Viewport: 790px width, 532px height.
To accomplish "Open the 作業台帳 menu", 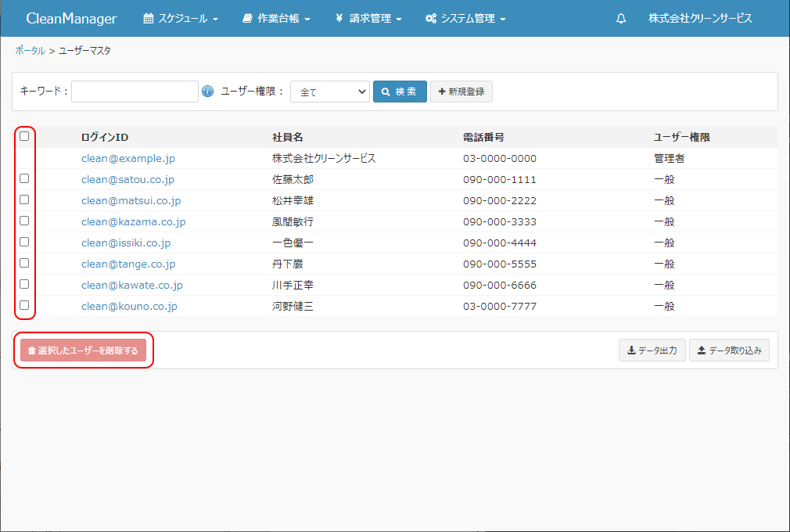I will 276,19.
